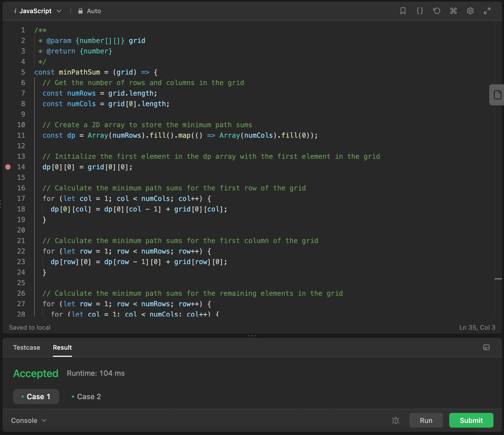504x435 pixels.
Task: Select the Case 1 result
Action: [x=36, y=397]
